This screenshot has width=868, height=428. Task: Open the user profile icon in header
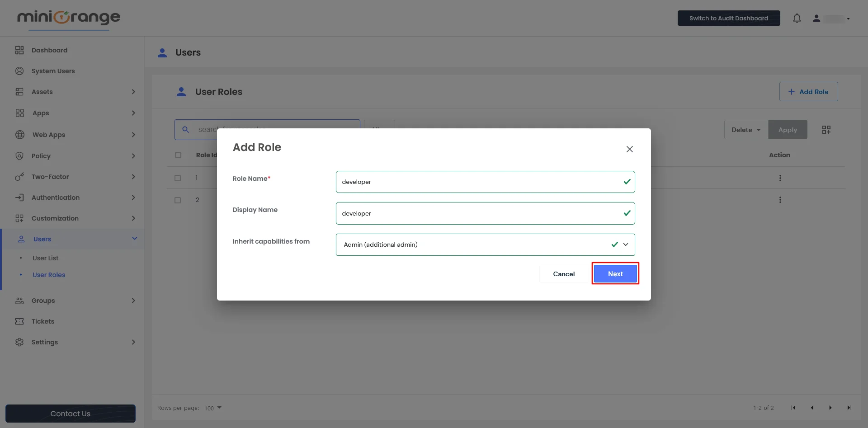click(x=817, y=18)
